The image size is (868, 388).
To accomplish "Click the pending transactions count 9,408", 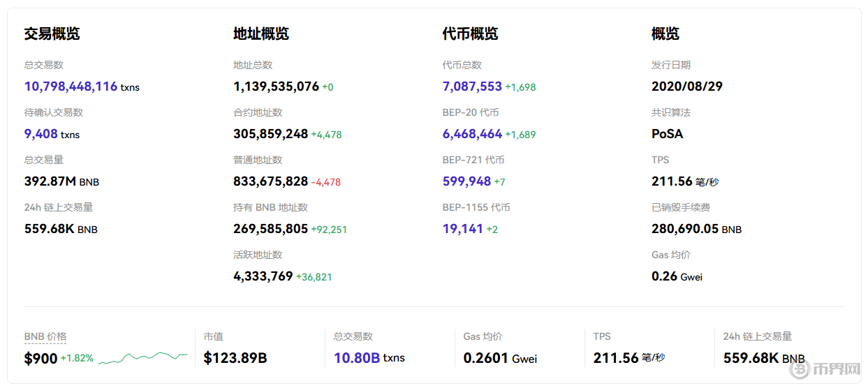I will tap(42, 134).
